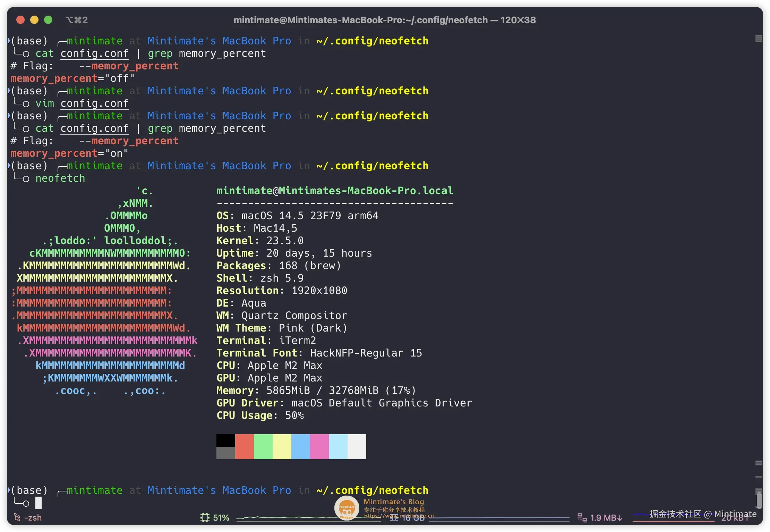The image size is (770, 532).
Task: Click the -zsh job name label
Action: click(x=33, y=518)
